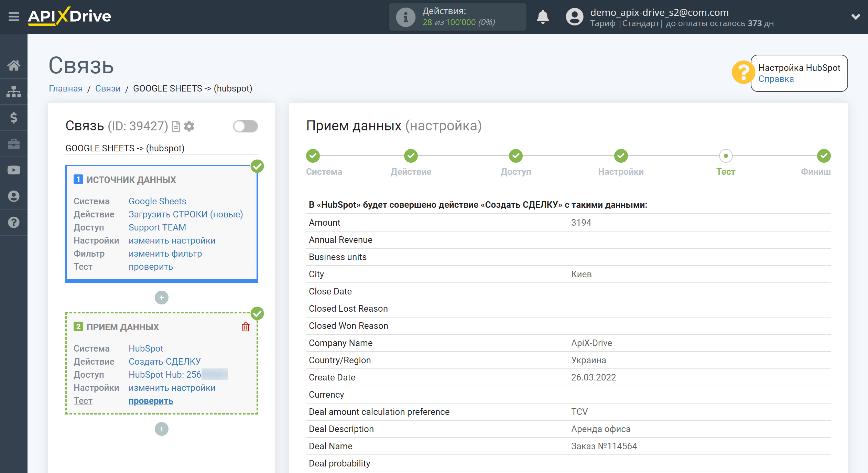
Task: Click the Deal probability row label
Action: click(x=339, y=463)
